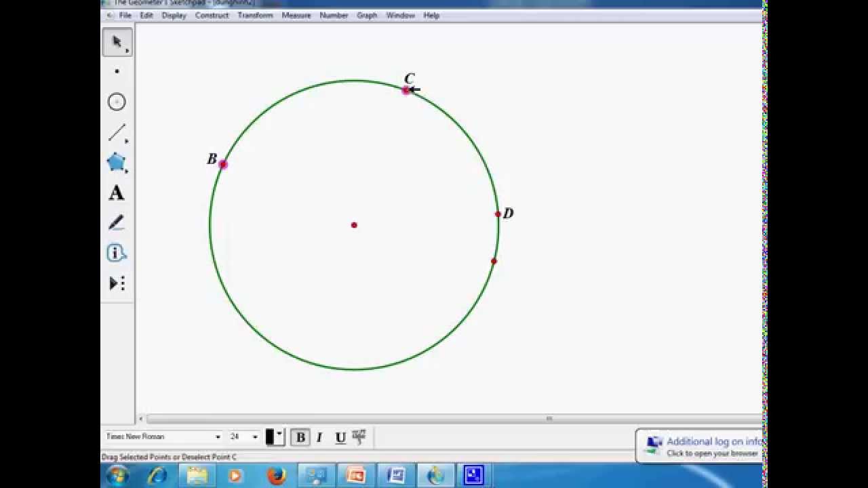Select the circle's center point
The width and height of the screenshot is (868, 488).
pyautogui.click(x=354, y=225)
